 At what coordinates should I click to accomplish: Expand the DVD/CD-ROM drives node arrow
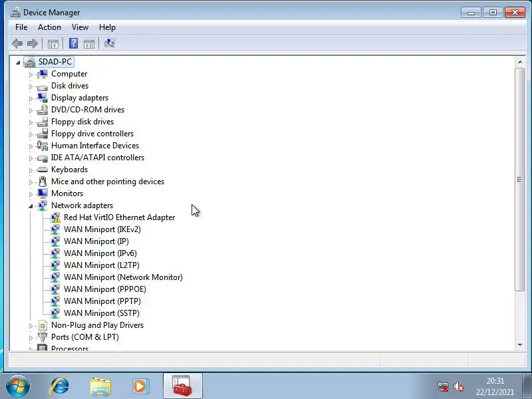(31, 110)
